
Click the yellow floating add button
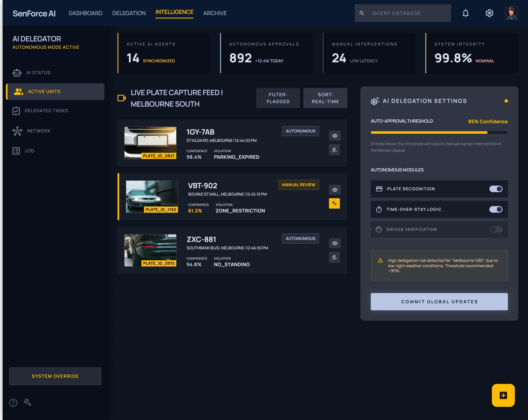(503, 396)
